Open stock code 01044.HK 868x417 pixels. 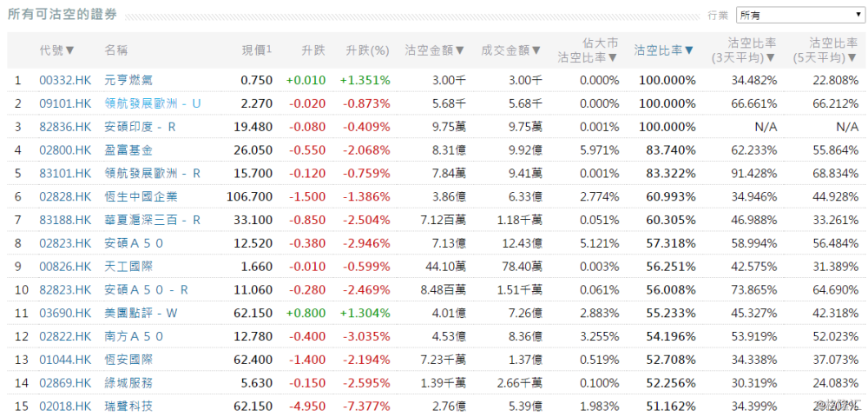coord(65,360)
